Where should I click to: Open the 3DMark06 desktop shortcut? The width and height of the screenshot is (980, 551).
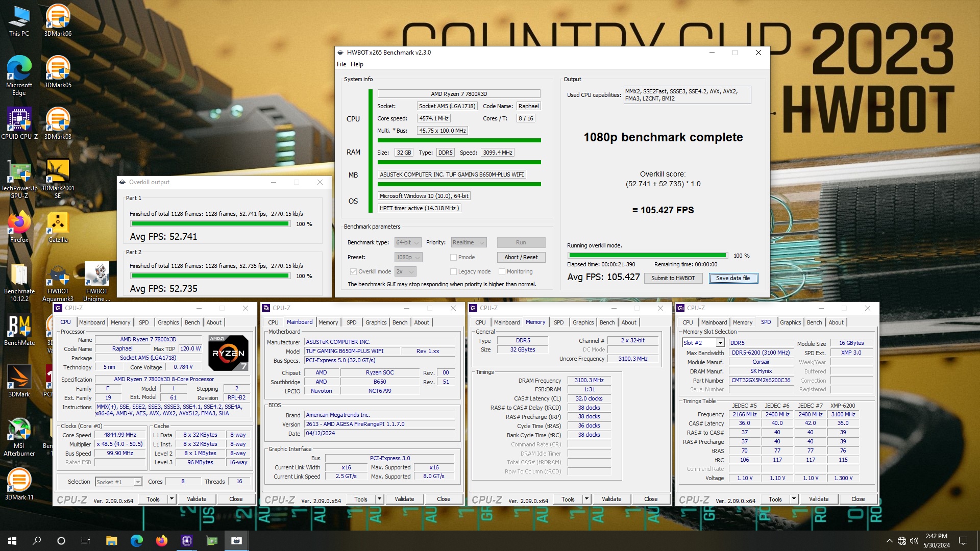pos(58,21)
